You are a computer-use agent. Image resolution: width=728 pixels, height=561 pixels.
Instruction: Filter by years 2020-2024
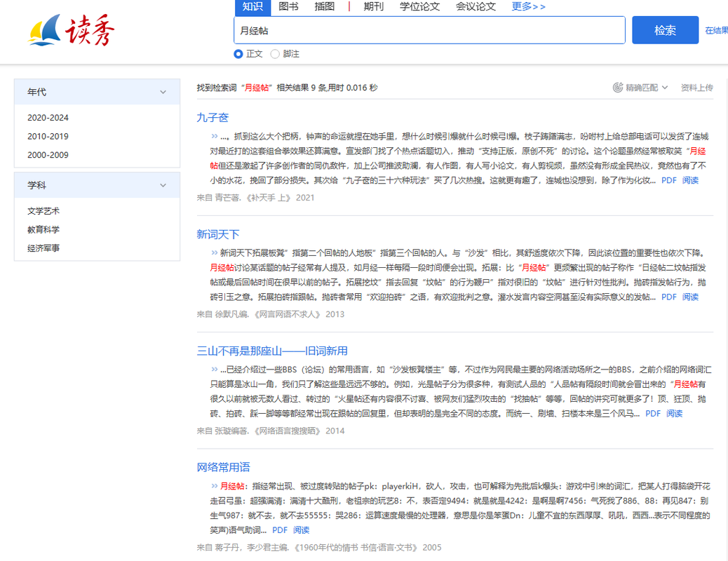(48, 118)
